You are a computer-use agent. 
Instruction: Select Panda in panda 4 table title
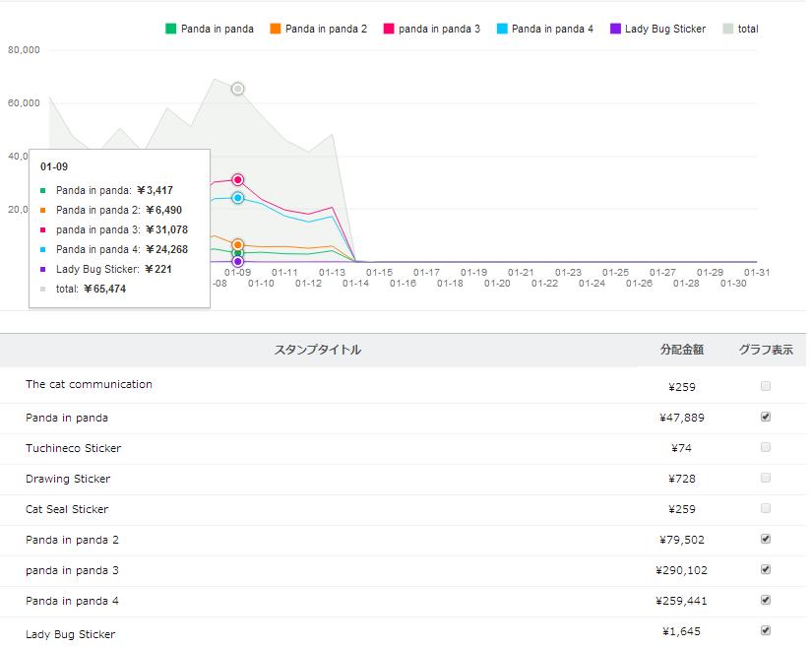click(x=72, y=602)
